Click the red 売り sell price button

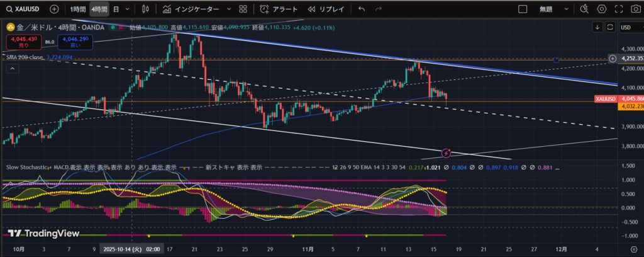(x=22, y=42)
